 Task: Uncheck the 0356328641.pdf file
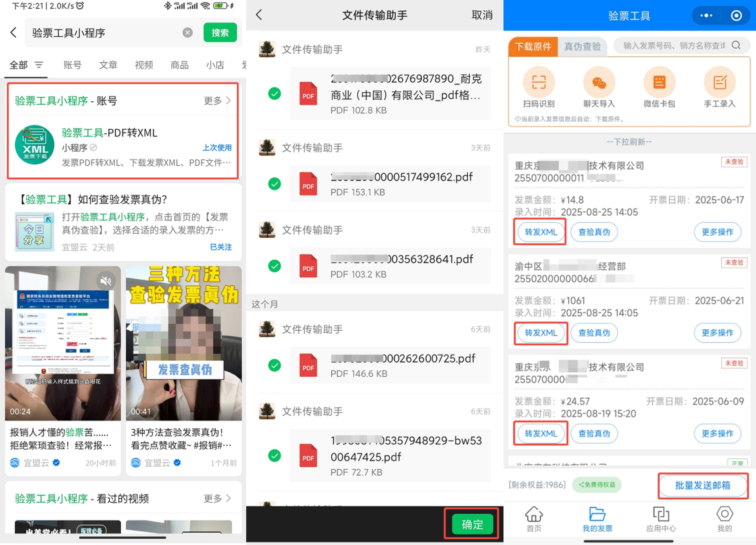coord(275,266)
